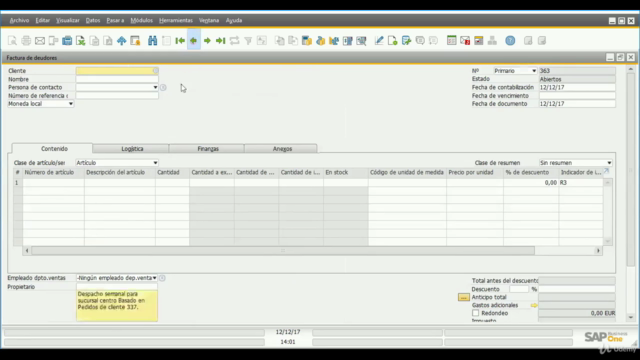Toggle the Redondeo checkbox

click(476, 313)
